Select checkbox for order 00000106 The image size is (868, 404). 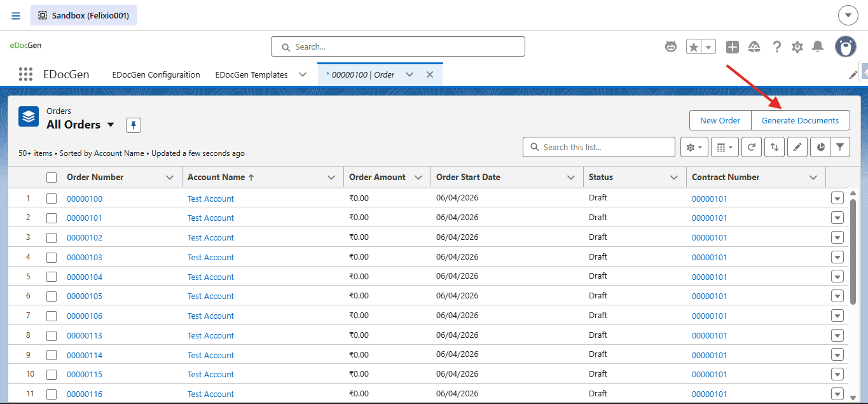tap(52, 316)
